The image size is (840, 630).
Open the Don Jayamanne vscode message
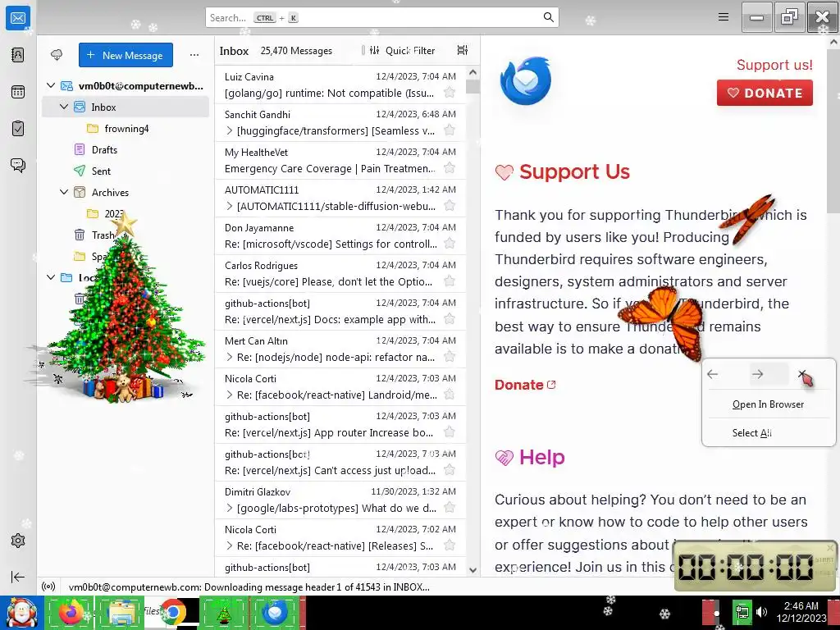340,235
